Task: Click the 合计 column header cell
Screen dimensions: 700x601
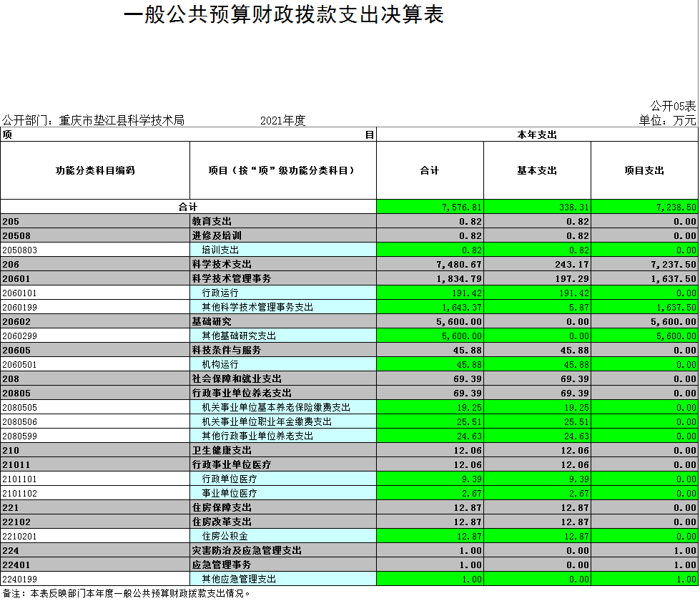Action: (430, 170)
